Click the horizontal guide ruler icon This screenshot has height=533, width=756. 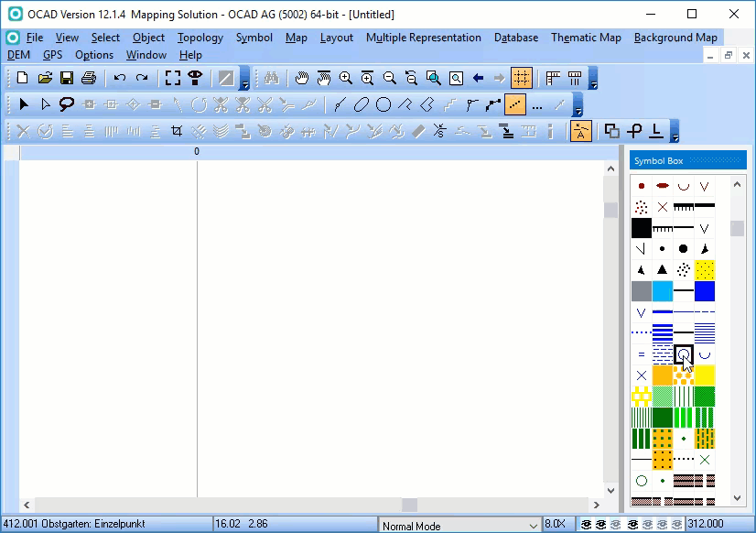click(x=553, y=78)
